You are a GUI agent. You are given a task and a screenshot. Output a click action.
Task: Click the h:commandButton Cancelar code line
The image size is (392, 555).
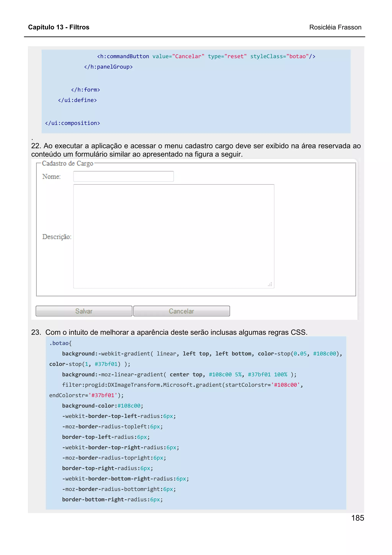point(206,56)
